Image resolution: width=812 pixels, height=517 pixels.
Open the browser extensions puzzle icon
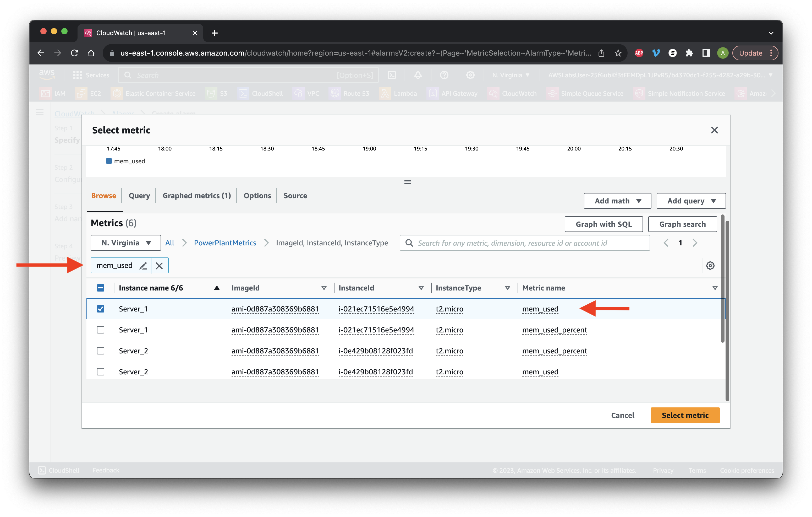[689, 53]
